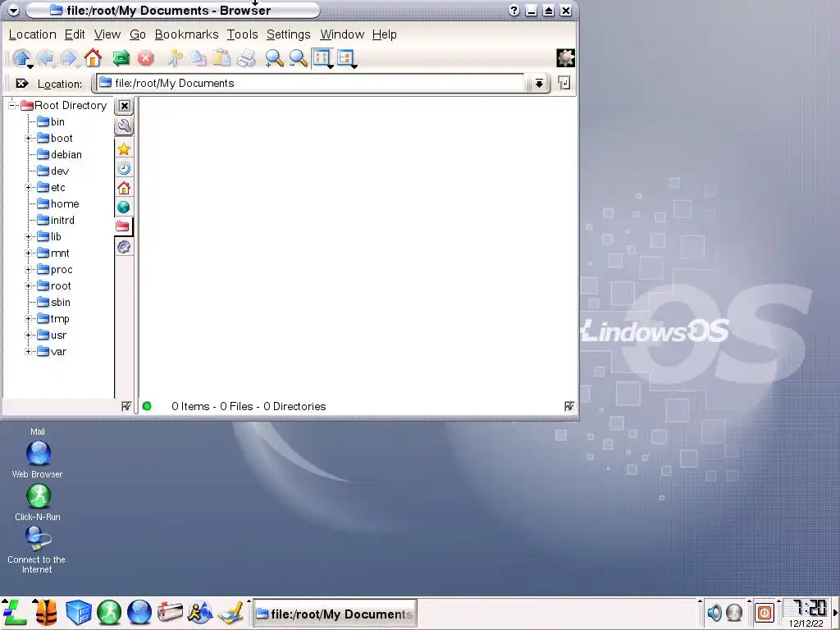Open the LindowsOS L launch menu

15,612
